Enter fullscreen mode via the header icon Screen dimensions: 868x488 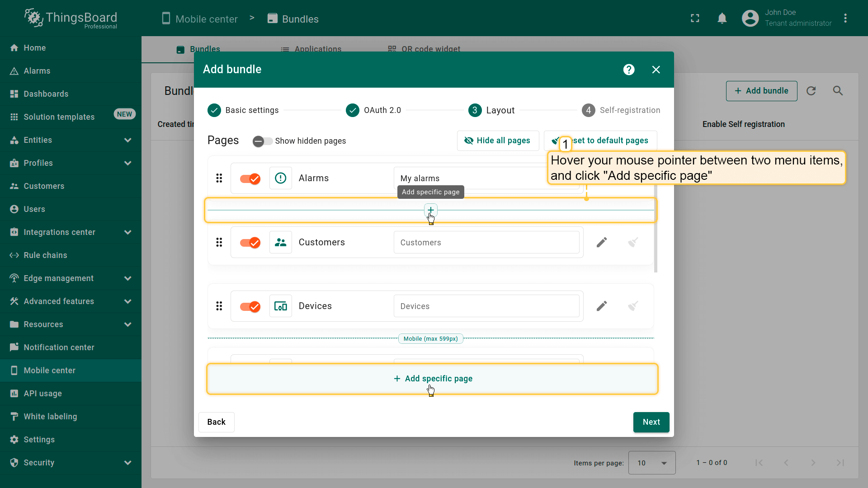point(695,19)
